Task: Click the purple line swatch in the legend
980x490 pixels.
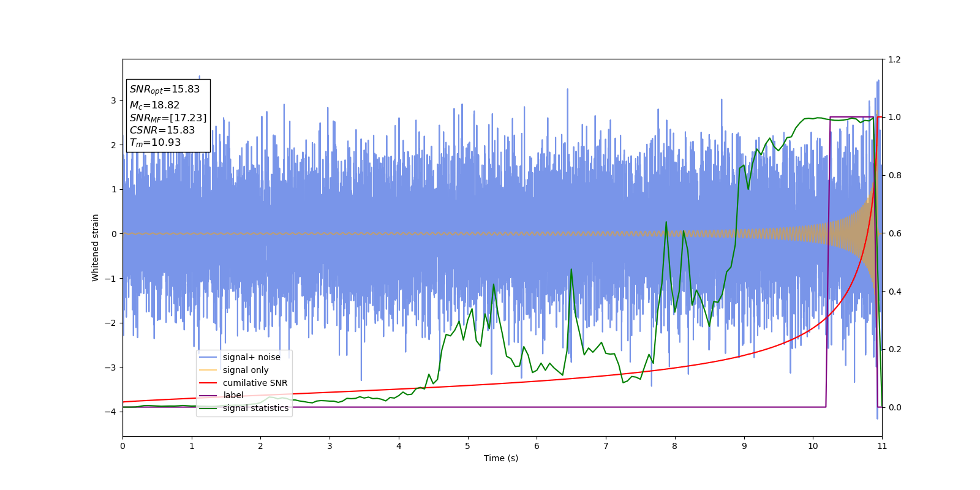Action: 208,396
